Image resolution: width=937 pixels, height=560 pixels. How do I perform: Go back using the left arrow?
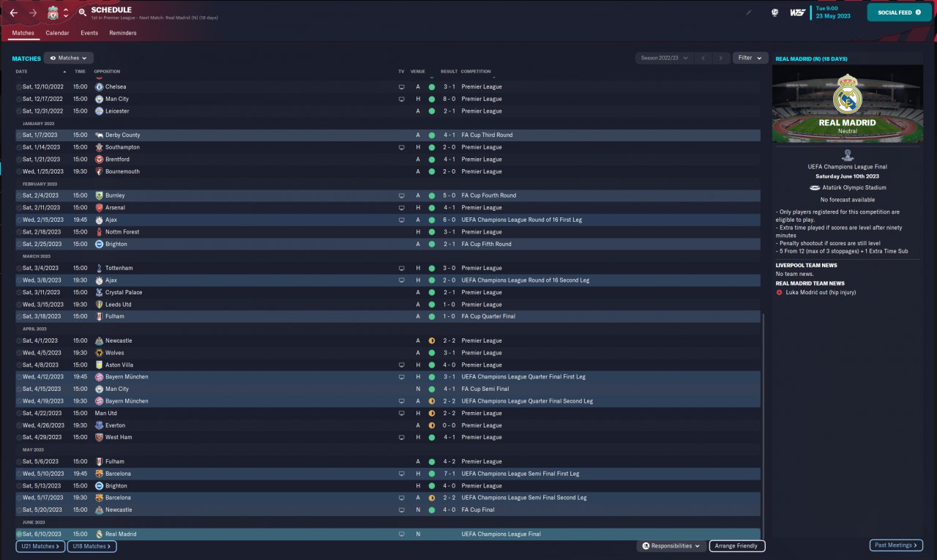pyautogui.click(x=14, y=12)
